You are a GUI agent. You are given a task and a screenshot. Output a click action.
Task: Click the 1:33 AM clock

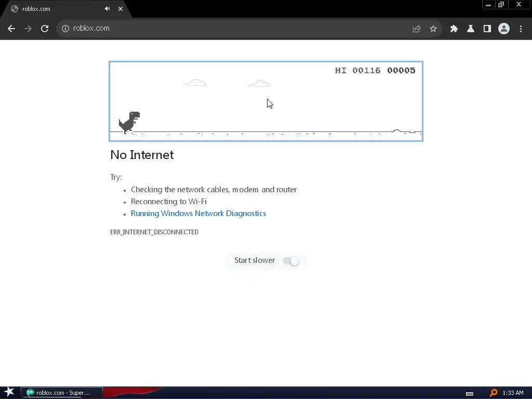click(x=513, y=393)
